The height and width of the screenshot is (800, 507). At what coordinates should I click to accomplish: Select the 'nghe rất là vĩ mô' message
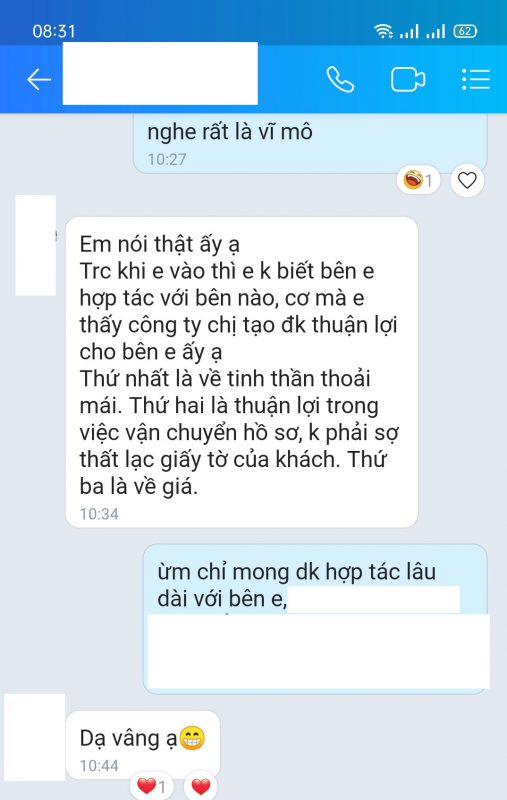coord(310,143)
